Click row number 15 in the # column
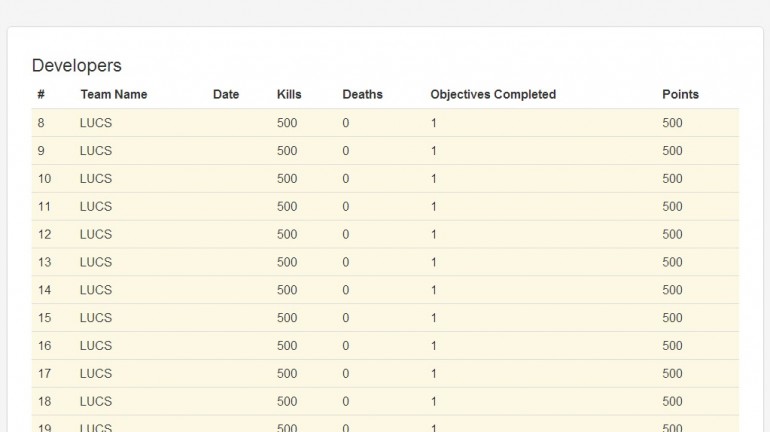The height and width of the screenshot is (432, 770). pyautogui.click(x=44, y=318)
